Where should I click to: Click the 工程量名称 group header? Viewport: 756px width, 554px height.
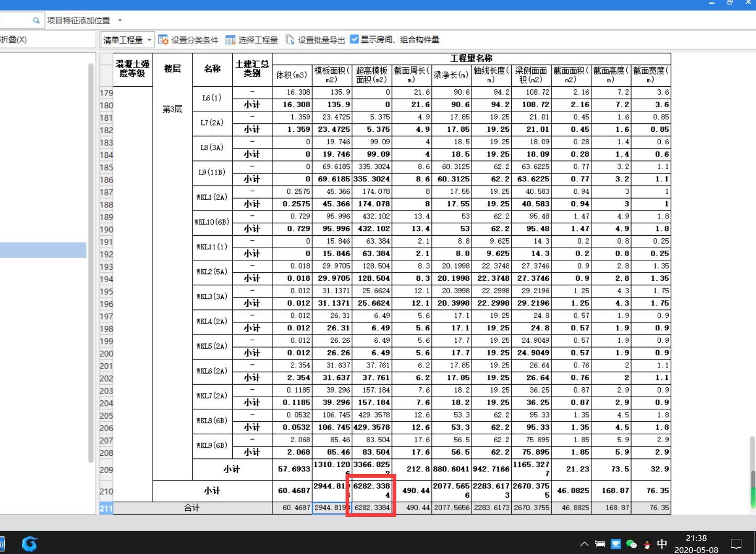[x=472, y=58]
